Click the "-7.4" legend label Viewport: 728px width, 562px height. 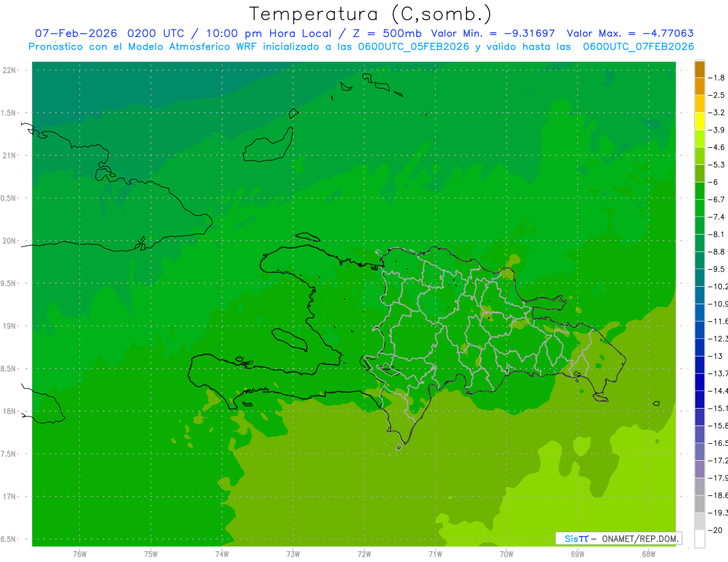click(716, 217)
